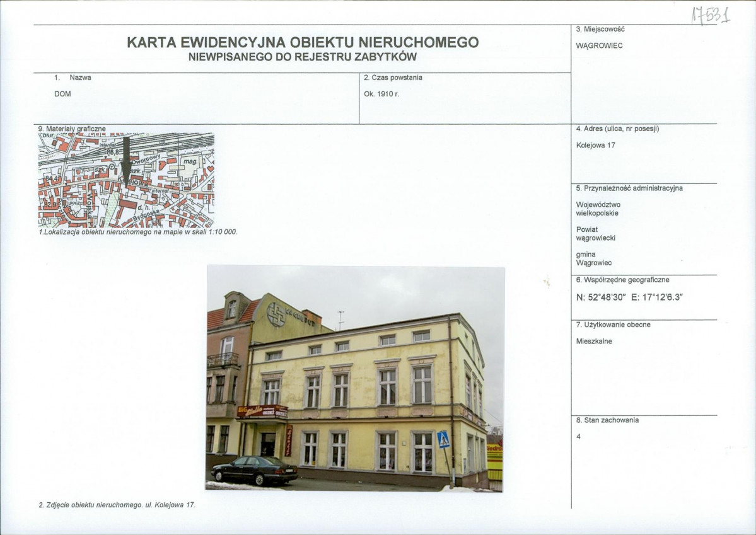Click 'Powiat wągrowiecki' text
756x535 pixels.
pos(595,234)
